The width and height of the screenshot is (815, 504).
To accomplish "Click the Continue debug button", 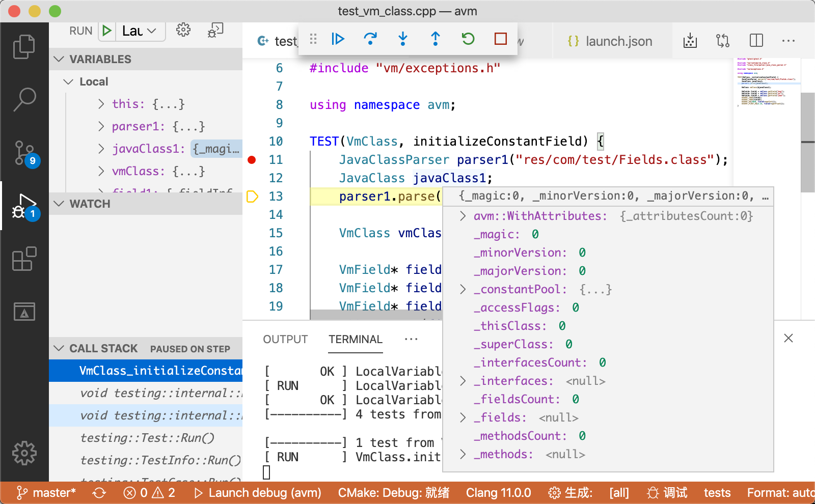I will point(338,39).
